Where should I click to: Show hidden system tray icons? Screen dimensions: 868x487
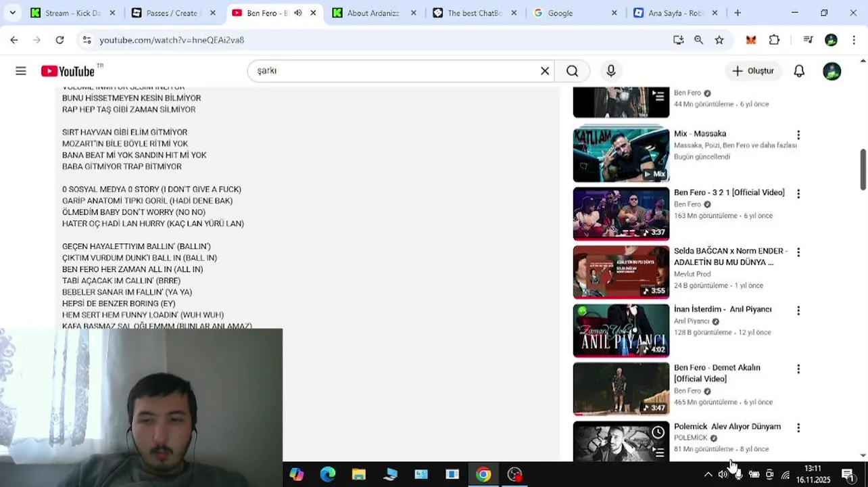click(708, 474)
